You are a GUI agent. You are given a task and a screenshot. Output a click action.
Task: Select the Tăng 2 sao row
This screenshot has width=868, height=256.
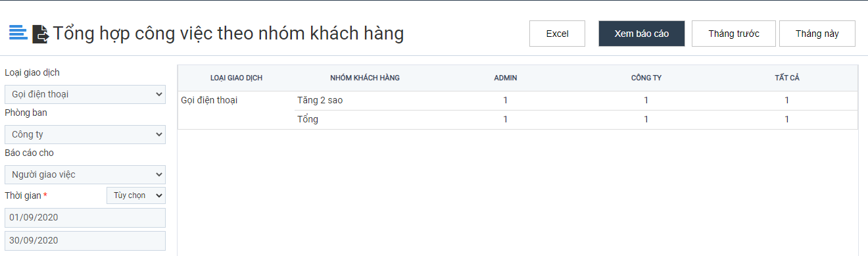(x=518, y=101)
